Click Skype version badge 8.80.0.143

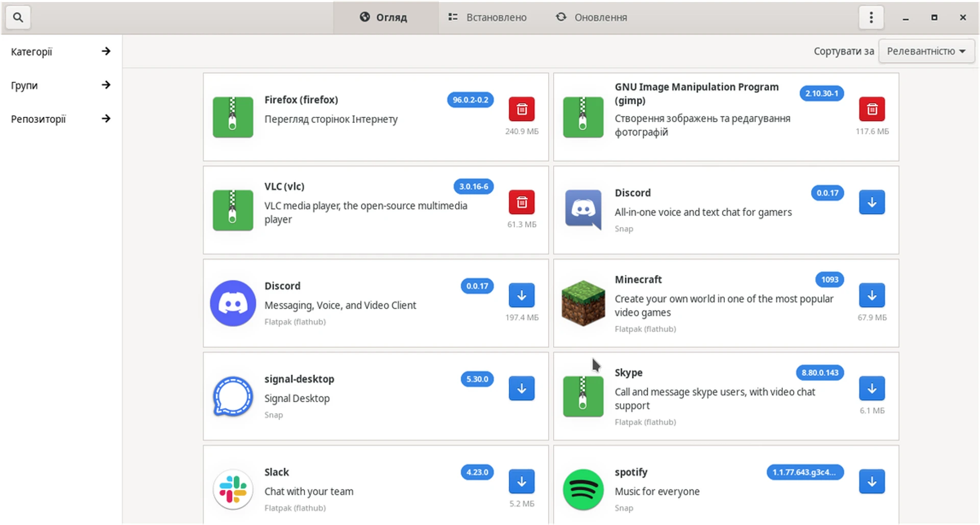point(820,373)
